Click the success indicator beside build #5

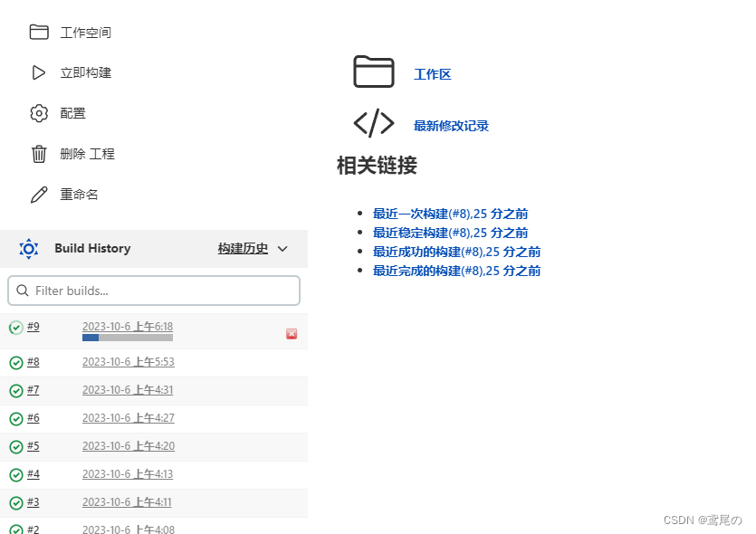15,445
